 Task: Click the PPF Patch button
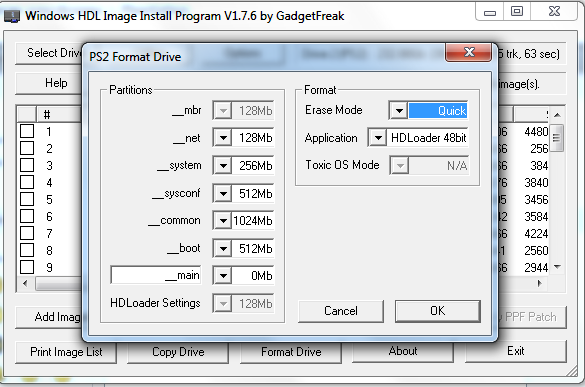click(532, 317)
